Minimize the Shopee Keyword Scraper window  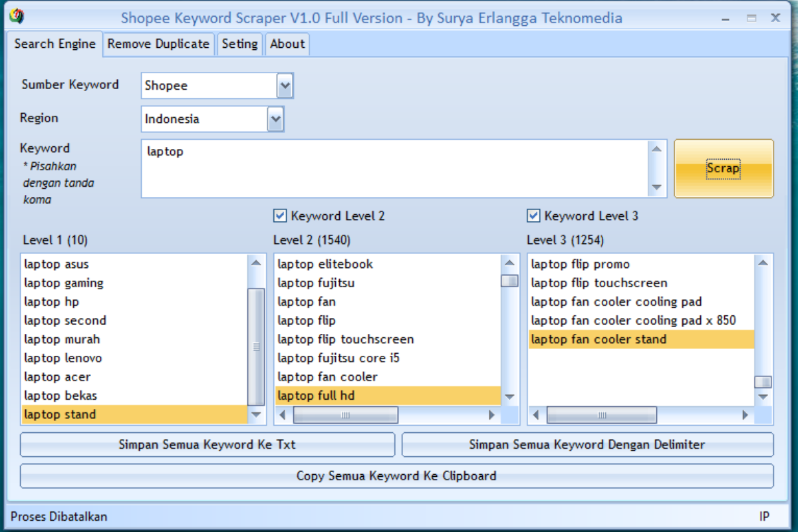click(x=727, y=18)
